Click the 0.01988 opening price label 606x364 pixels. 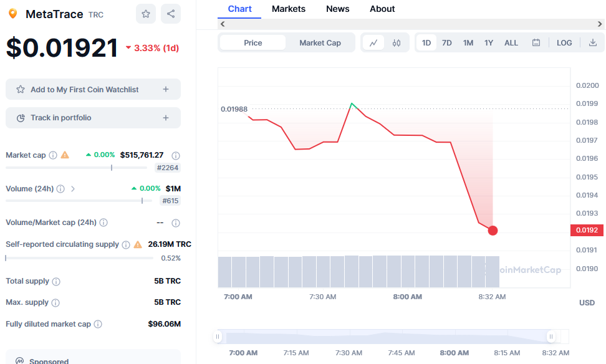tap(234, 109)
